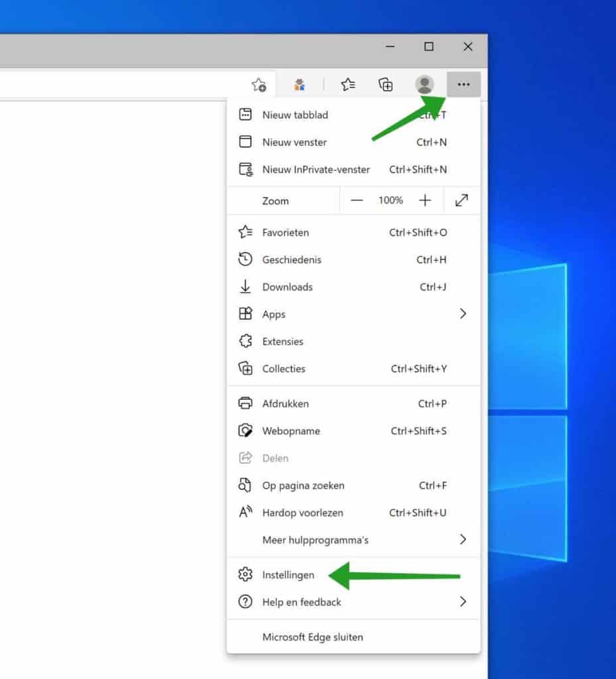Select Instellingen from the menu

[289, 574]
